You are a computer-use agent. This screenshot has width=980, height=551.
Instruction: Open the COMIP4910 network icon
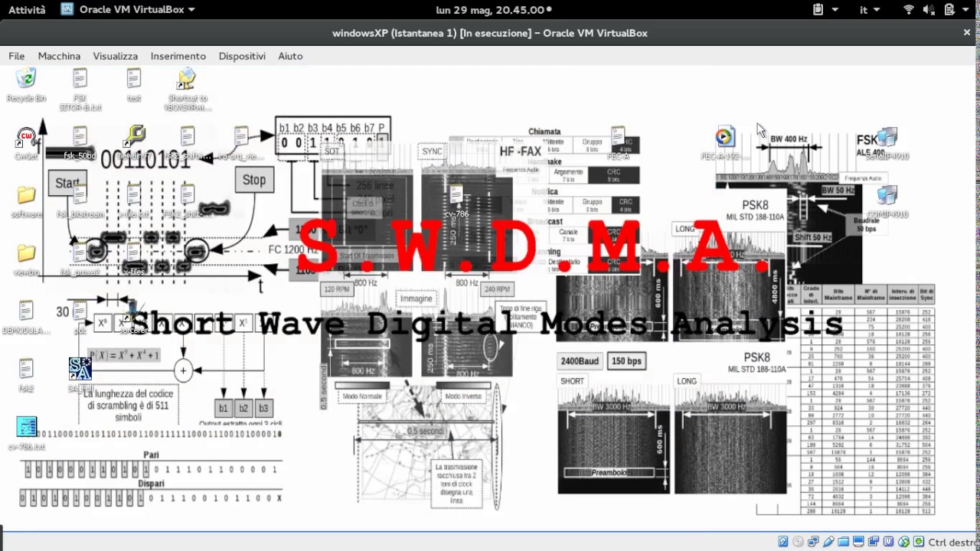click(x=887, y=195)
